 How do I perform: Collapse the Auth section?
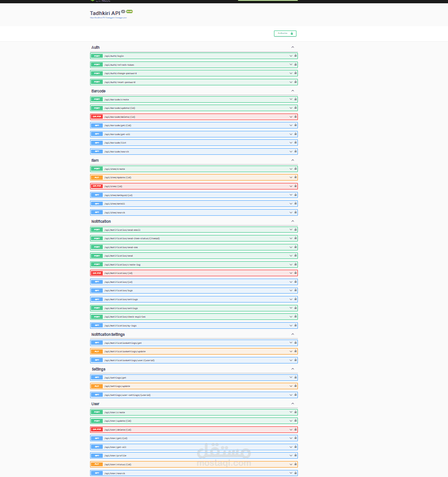(292, 47)
